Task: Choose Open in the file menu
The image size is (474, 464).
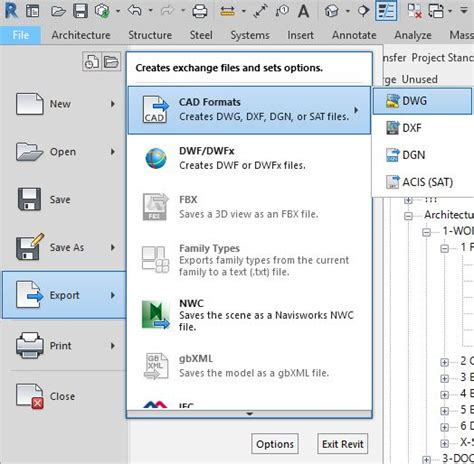Action: coord(64,152)
